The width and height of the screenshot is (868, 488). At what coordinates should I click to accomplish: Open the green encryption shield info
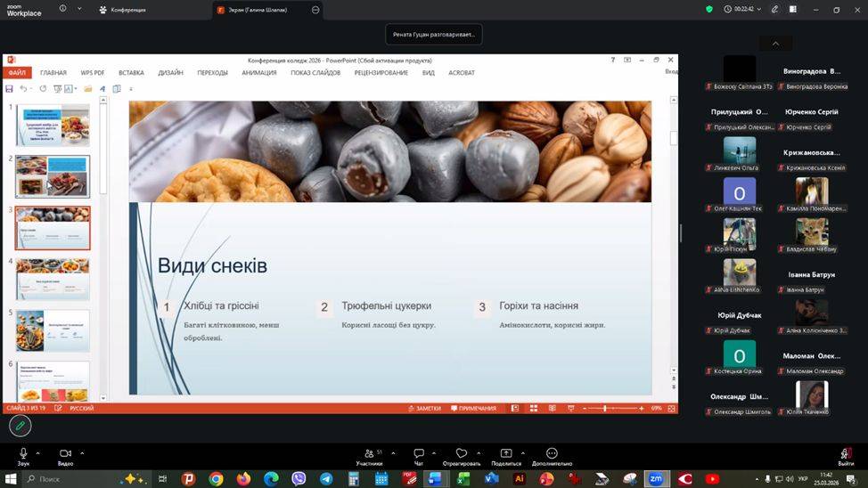709,9
